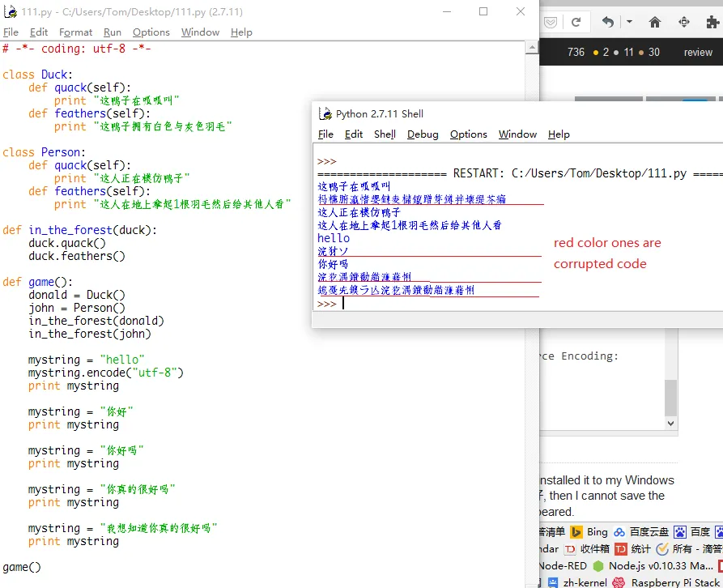Click the four-arrow screenshot icon in browser toolbar

click(x=684, y=22)
